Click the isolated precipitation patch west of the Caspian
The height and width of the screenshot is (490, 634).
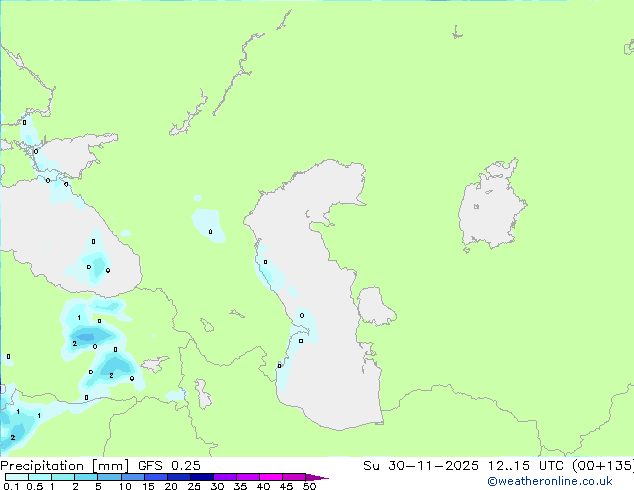tap(209, 226)
